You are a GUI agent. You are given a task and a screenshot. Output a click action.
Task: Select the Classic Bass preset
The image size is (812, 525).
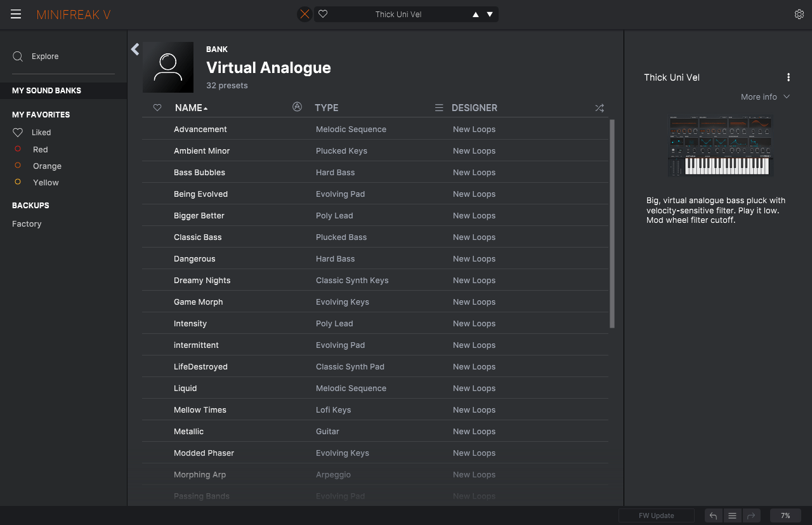(198, 237)
